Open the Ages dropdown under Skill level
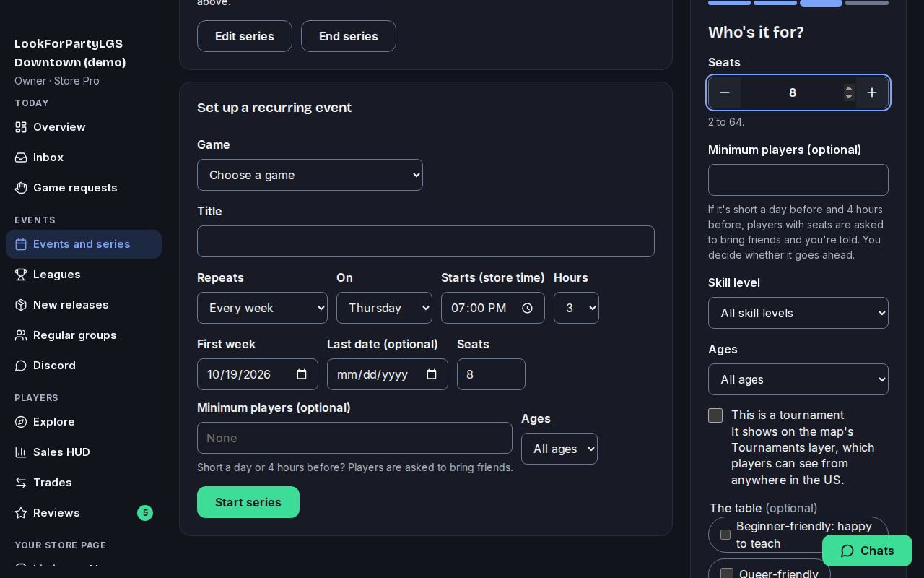 tap(798, 379)
